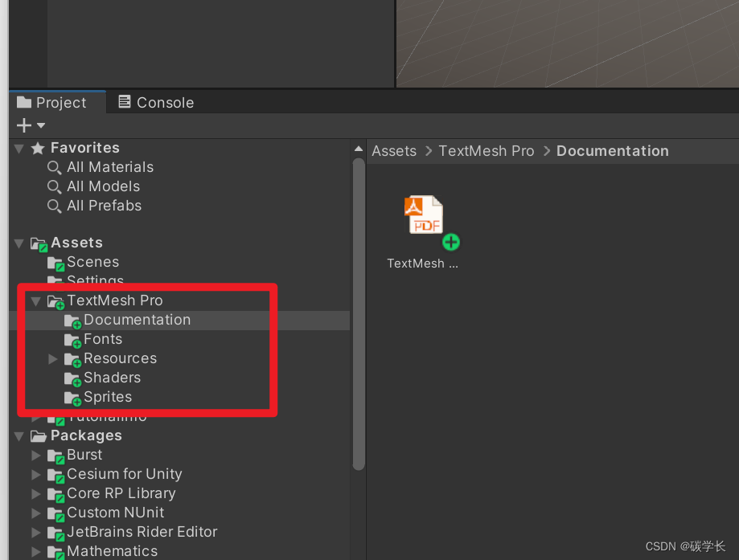Collapse the Packages section
The image size is (739, 560).
pyautogui.click(x=18, y=436)
